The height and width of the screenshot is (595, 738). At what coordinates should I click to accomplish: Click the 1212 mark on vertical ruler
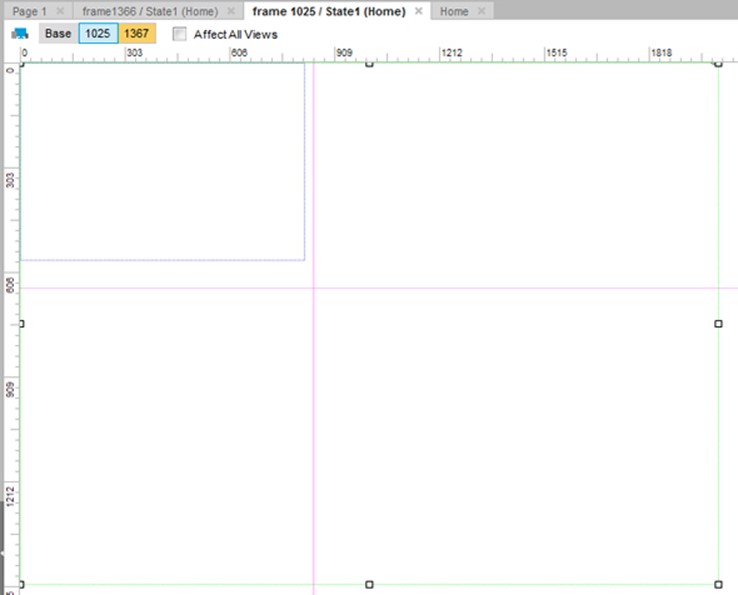[10, 496]
